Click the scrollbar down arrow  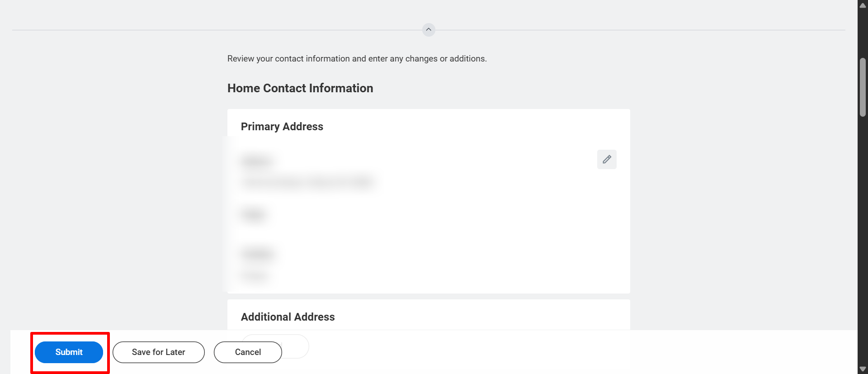coord(863,369)
